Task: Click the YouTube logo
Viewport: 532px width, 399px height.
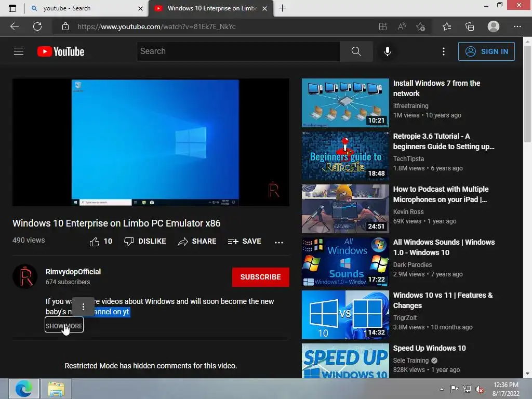Action: (61, 51)
